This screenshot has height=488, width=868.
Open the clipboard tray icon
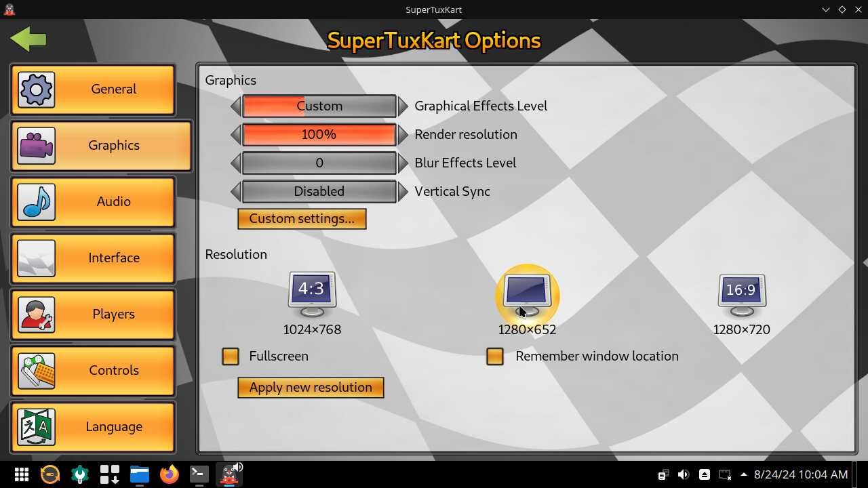(663, 475)
